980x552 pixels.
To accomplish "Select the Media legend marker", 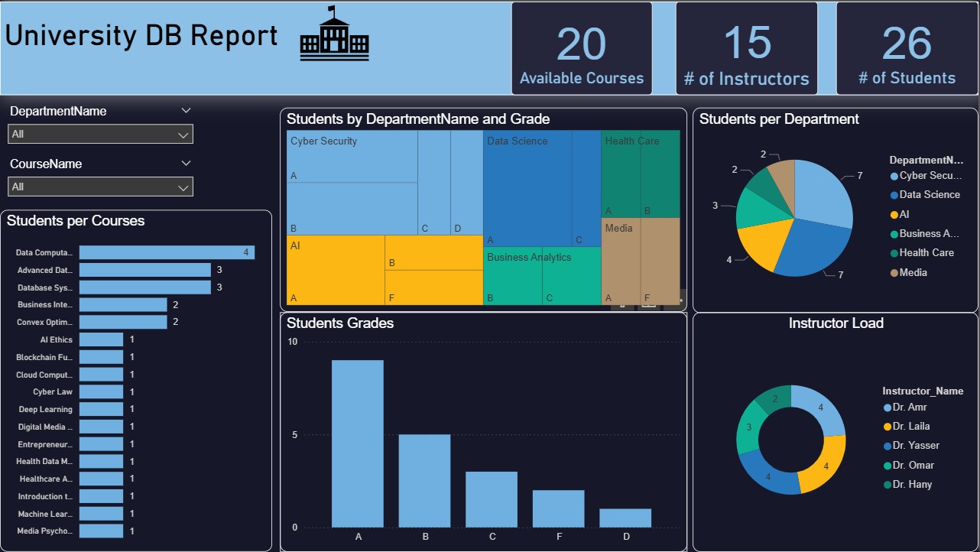I will point(894,273).
